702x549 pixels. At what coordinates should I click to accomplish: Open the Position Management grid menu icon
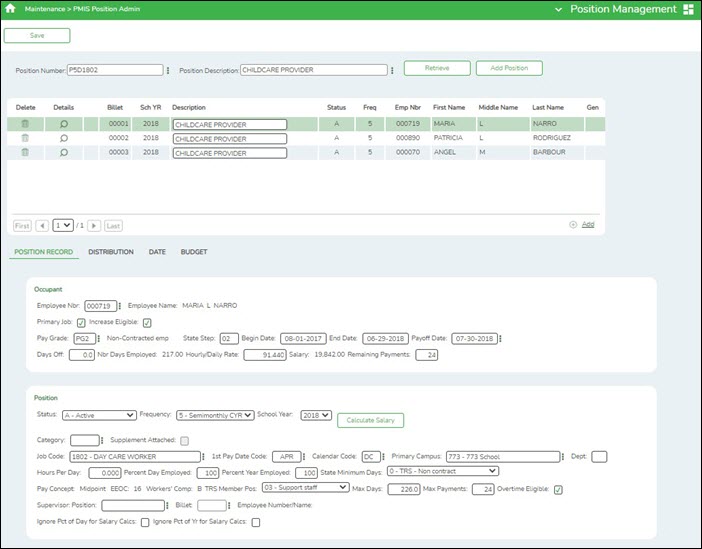click(x=688, y=9)
